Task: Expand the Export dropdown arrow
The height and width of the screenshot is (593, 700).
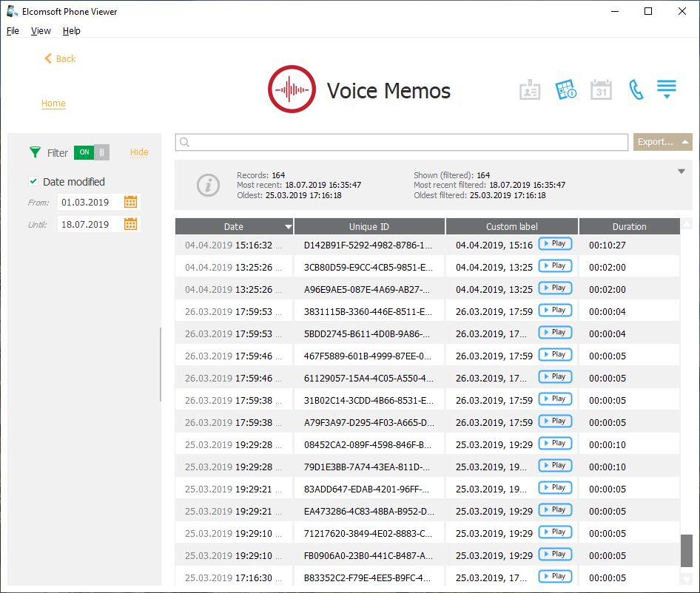Action: (x=685, y=142)
